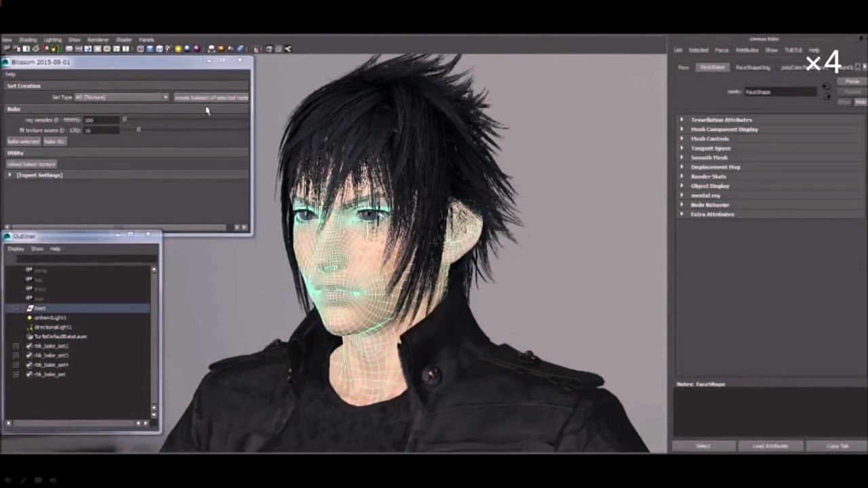Expand the rtk_bake_set3 node

(x=16, y=355)
